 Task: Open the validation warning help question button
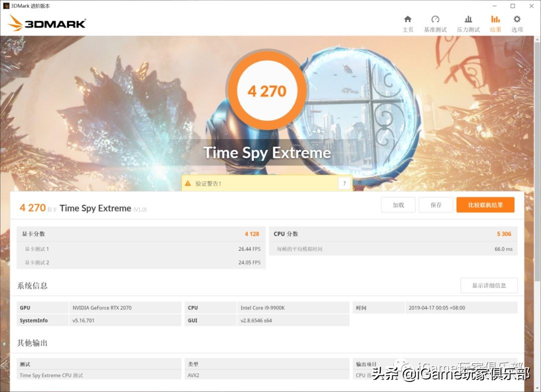(x=344, y=183)
